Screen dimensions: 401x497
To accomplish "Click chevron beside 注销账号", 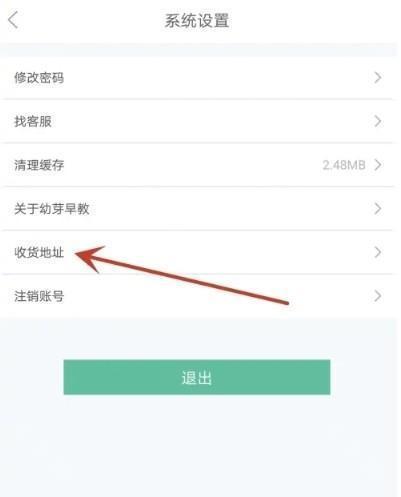I will click(x=378, y=296).
